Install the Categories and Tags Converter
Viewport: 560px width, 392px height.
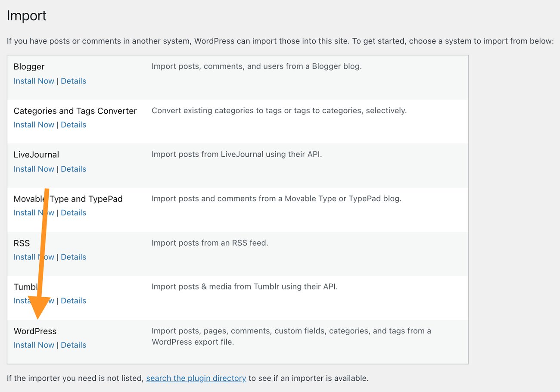34,124
